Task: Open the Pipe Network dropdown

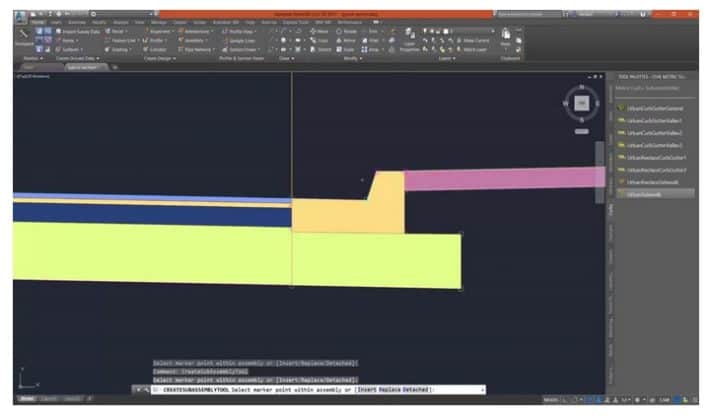Action: pos(197,50)
